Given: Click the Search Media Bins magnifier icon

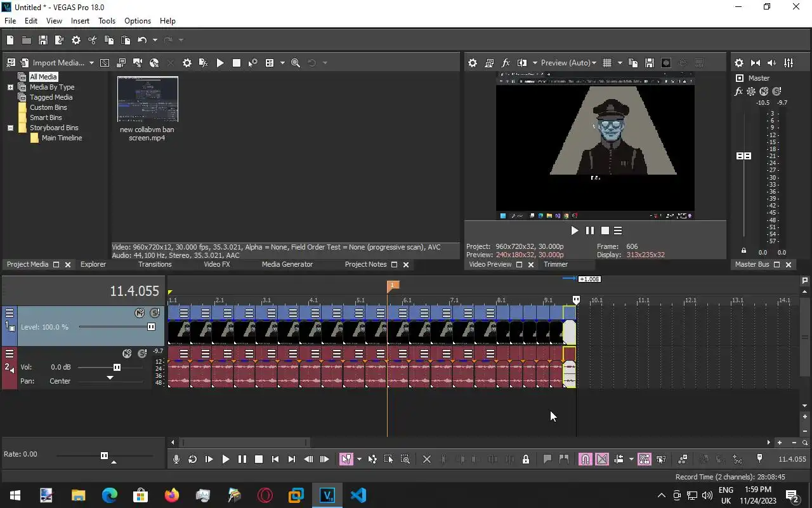Looking at the screenshot, I should click(296, 63).
